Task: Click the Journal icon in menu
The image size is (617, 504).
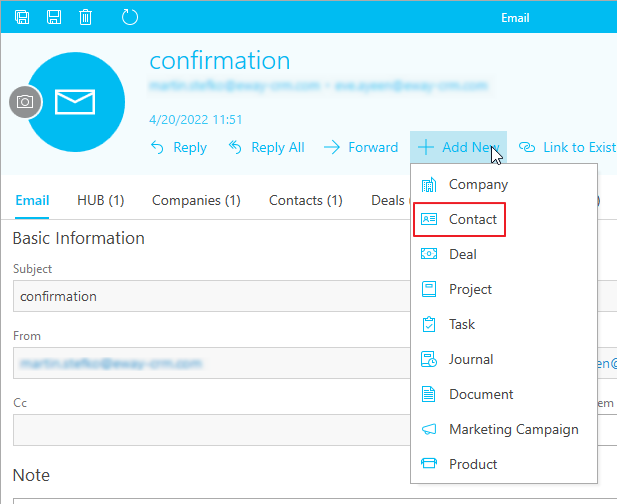Action: coord(429,359)
